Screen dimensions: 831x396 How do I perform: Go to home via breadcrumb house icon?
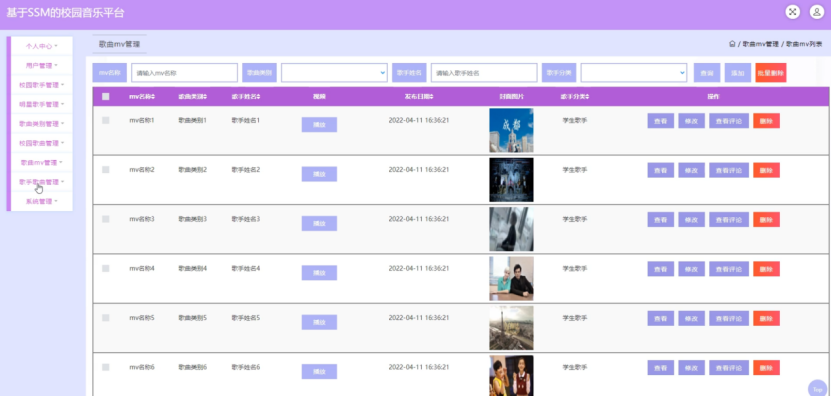pos(732,44)
